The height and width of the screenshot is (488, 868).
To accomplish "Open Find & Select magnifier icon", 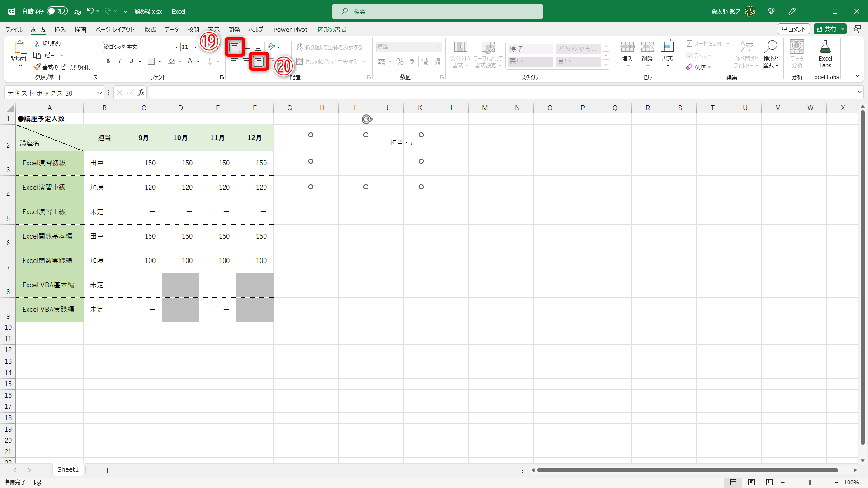I will click(770, 47).
